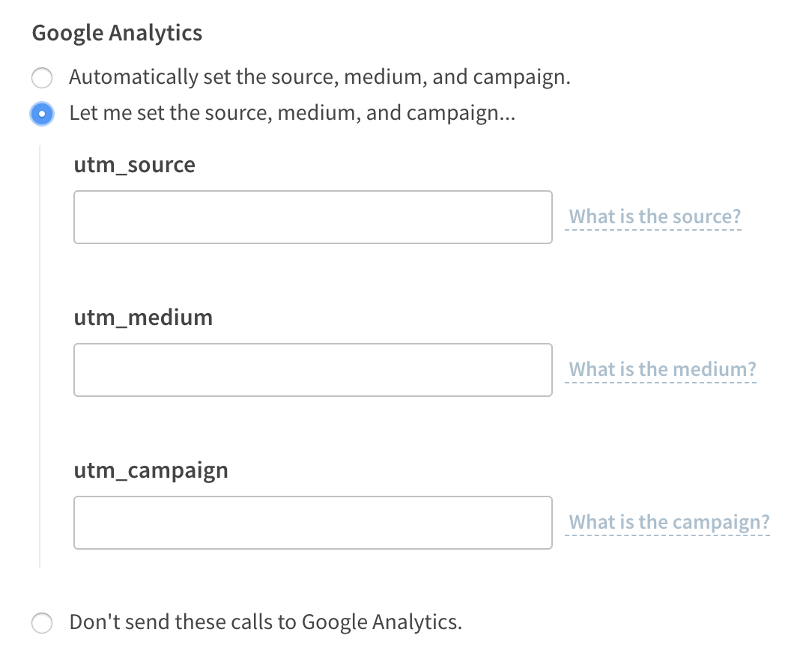
Task: Click the utm_source field label
Action: pos(135,165)
